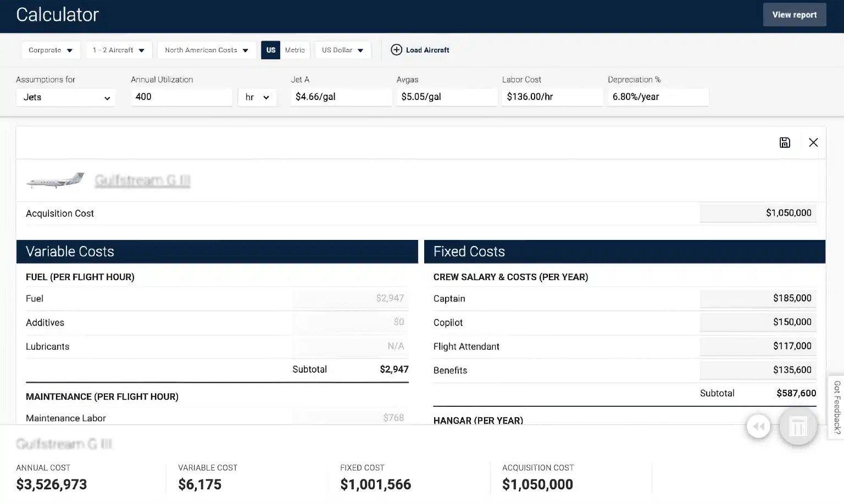Open the Got Feedback side tab
This screenshot has height=504, width=844.
[x=836, y=407]
